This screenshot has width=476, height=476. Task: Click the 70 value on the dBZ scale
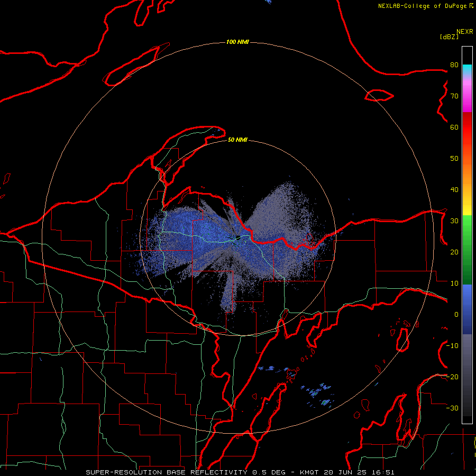click(x=454, y=96)
